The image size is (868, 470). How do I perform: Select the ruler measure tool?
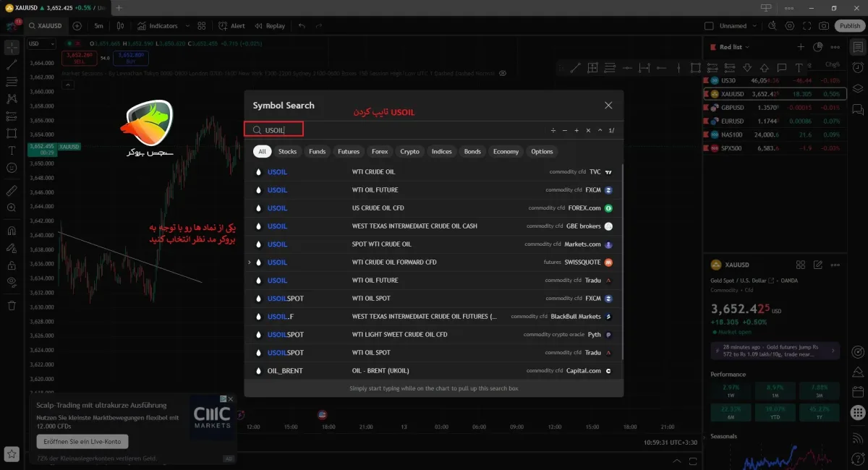[12, 191]
